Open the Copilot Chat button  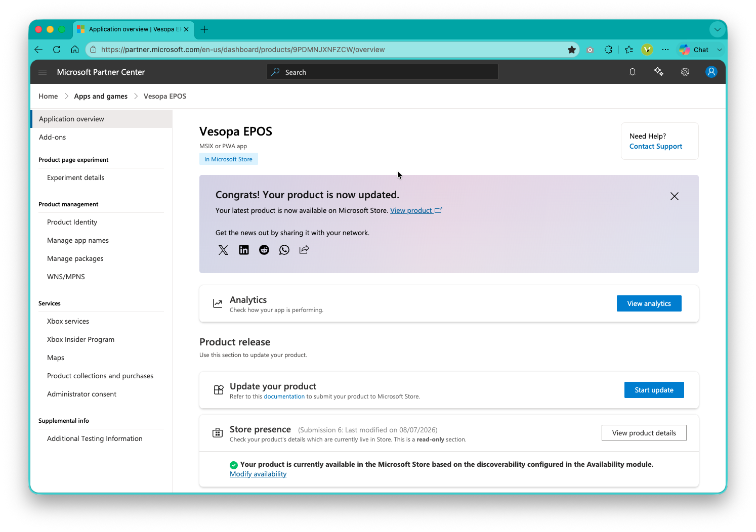694,50
